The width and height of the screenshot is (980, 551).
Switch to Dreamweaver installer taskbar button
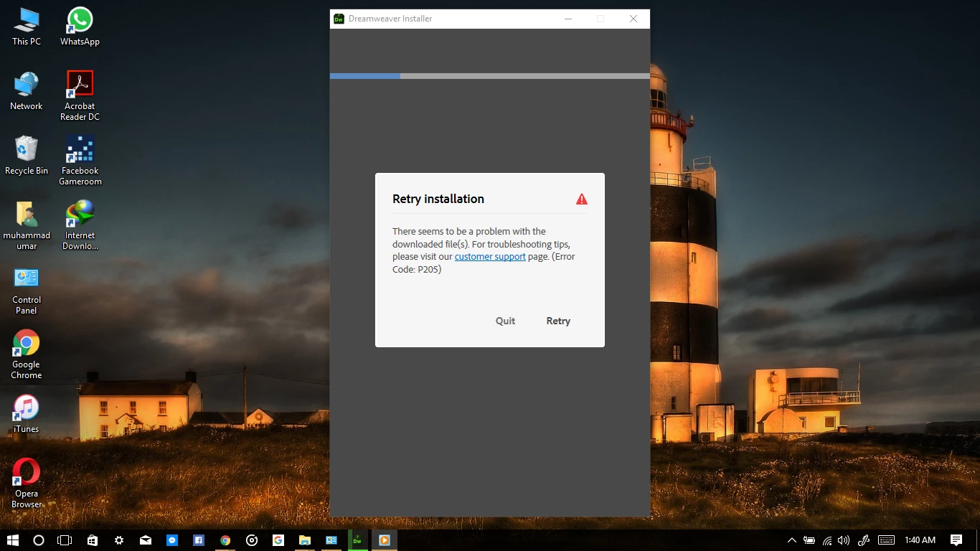357,540
